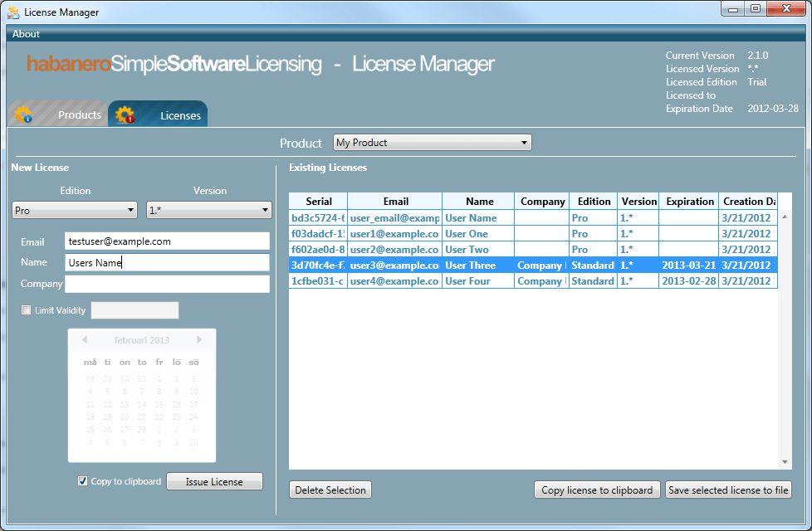Click the user2@example.co email cell
812x531 pixels.
pos(394,250)
